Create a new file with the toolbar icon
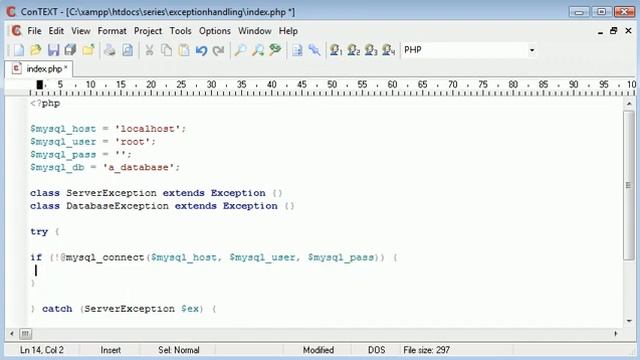Screen dimensions: 640x360 (18, 50)
